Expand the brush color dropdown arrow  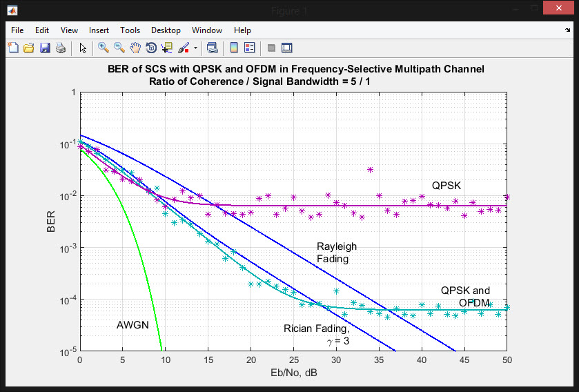(195, 48)
